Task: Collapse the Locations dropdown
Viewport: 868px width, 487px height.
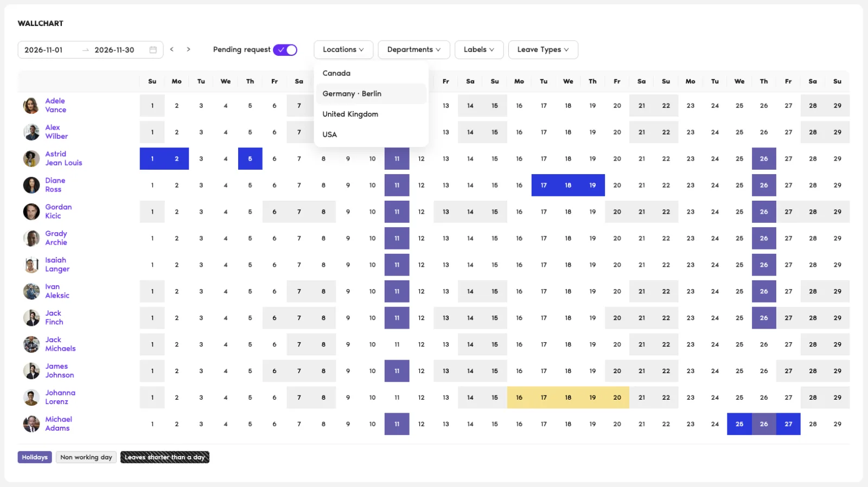Action: (343, 50)
